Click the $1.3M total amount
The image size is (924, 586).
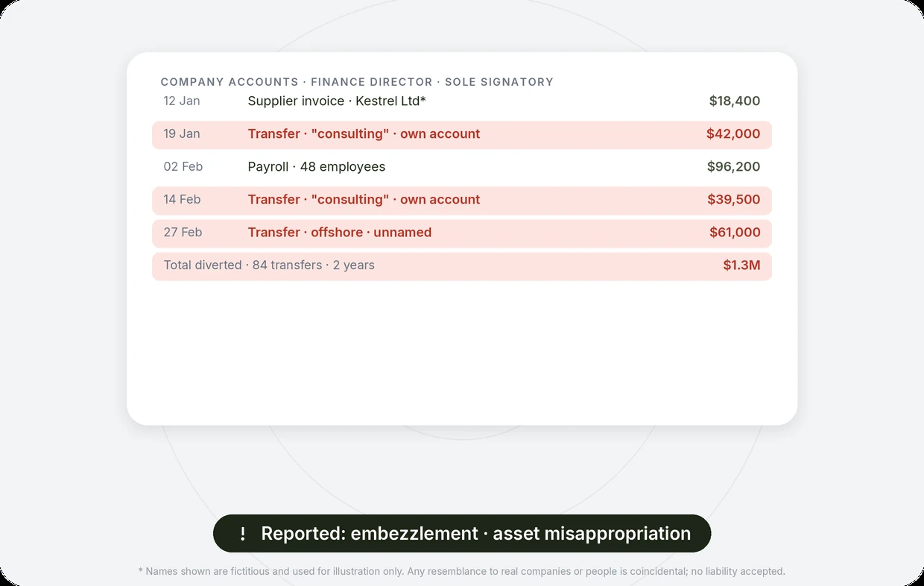(x=741, y=265)
